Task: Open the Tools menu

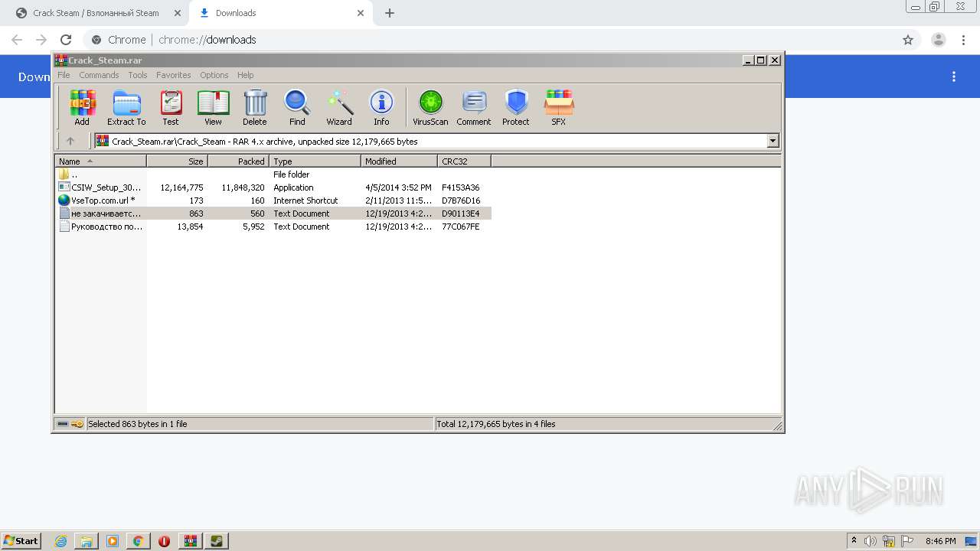Action: click(x=138, y=75)
